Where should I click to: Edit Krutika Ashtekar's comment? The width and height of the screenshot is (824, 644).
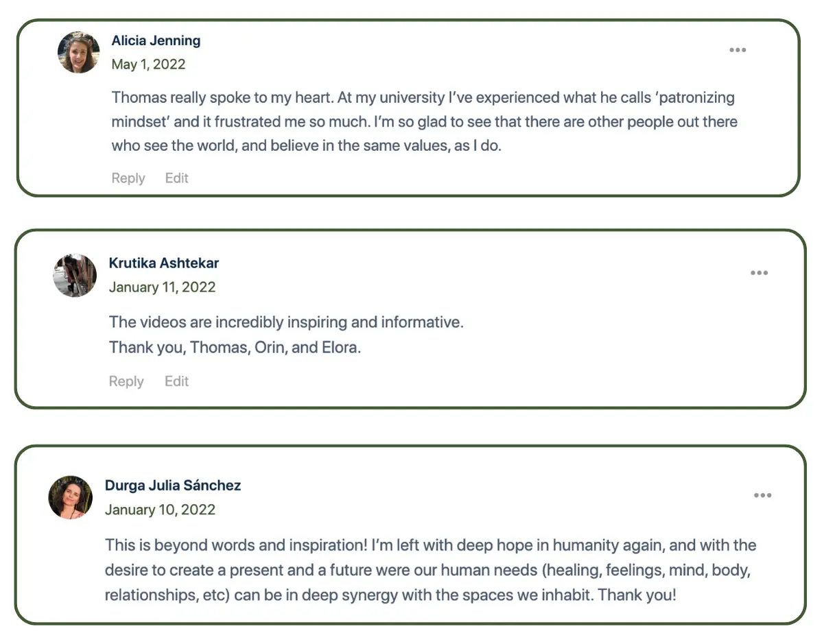point(176,381)
